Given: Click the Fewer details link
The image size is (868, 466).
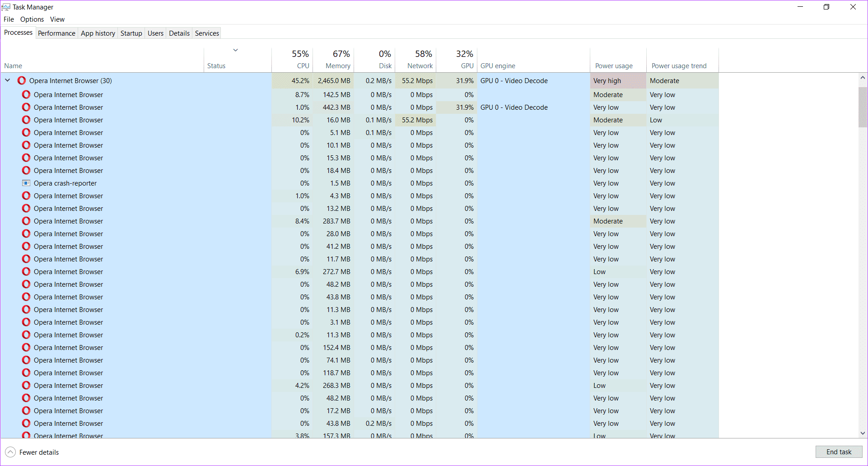Looking at the screenshot, I should click(39, 452).
